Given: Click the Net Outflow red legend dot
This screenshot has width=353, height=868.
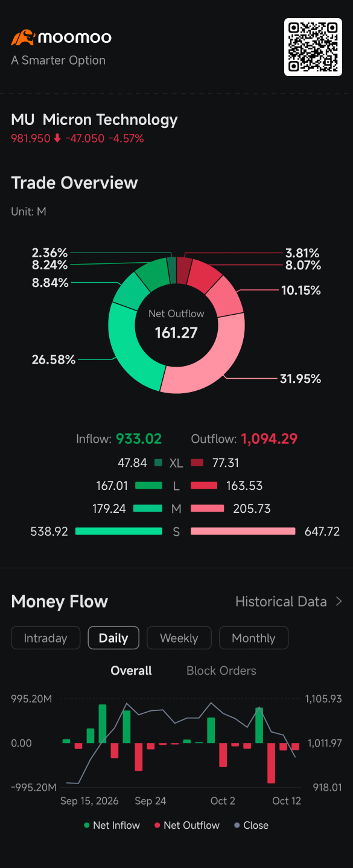Looking at the screenshot, I should pos(157,825).
